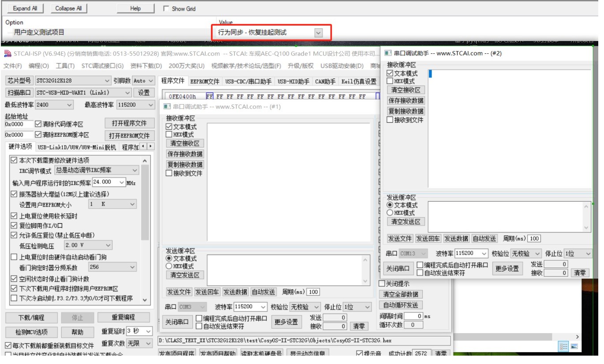Click the STCAI-ISP title bar app icon

(7, 54)
